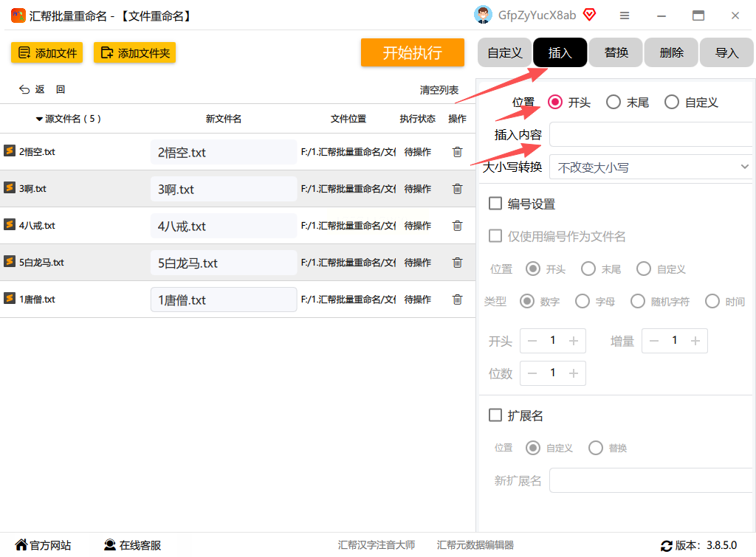
Task: Decrease the 开头 start number with minus
Action: tap(532, 341)
